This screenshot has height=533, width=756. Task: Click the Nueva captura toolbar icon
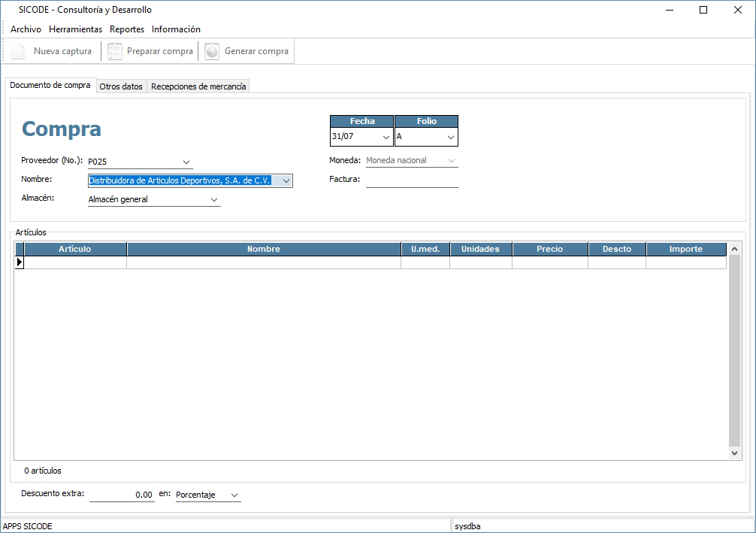(18, 51)
